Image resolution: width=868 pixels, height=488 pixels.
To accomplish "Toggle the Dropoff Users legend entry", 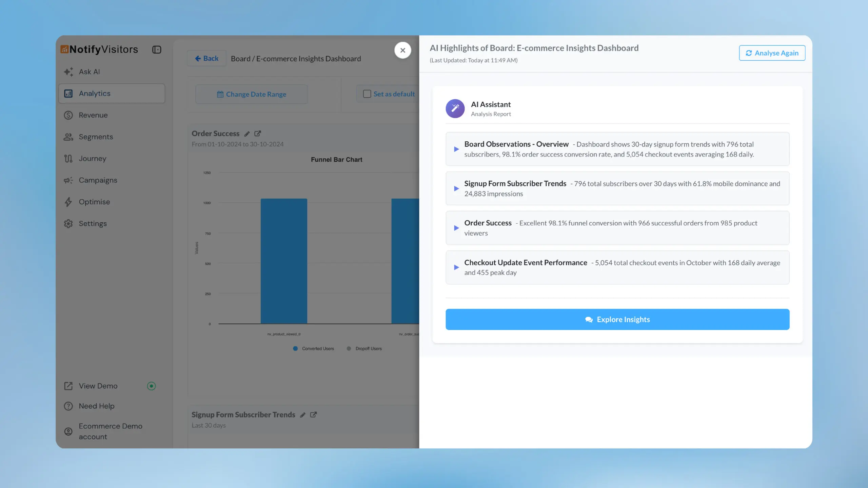I will click(x=364, y=348).
